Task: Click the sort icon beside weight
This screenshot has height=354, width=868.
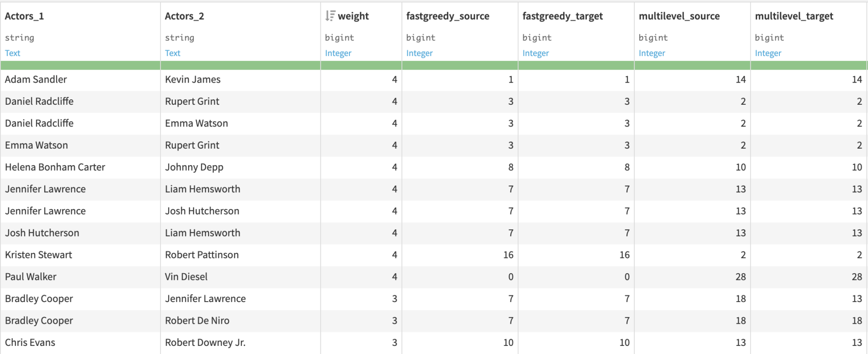Action: pyautogui.click(x=330, y=16)
